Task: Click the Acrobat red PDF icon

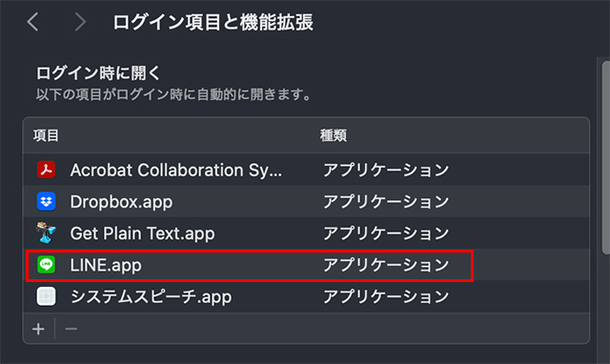Action: point(46,170)
